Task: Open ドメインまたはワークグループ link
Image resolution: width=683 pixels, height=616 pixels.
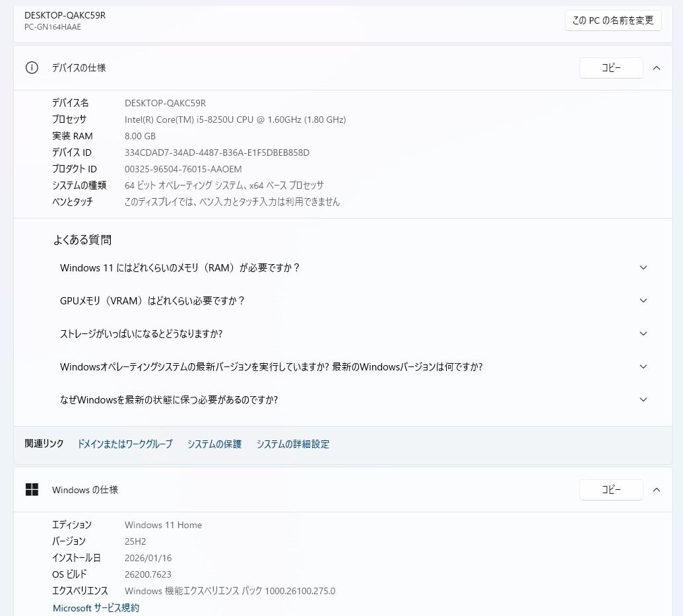Action: click(125, 444)
